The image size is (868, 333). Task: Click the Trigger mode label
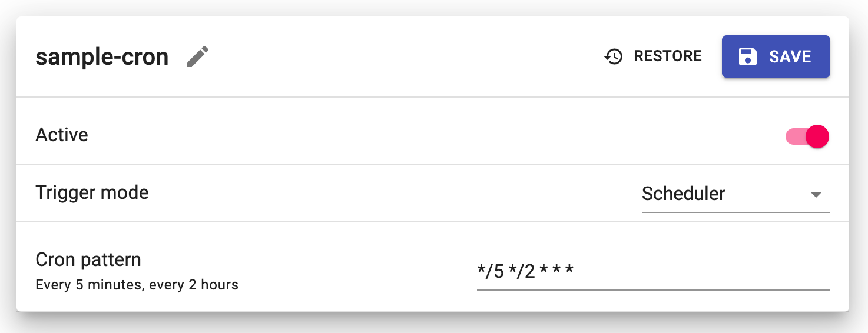click(92, 192)
